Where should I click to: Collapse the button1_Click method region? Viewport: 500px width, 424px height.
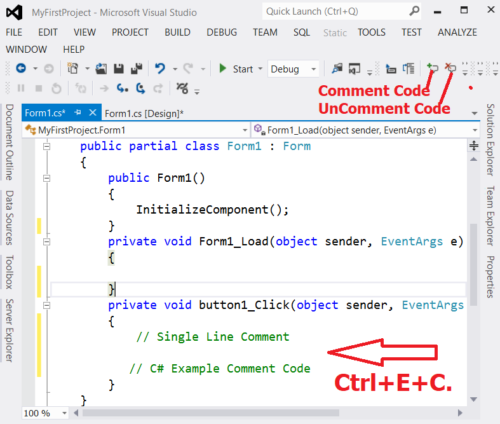47,305
